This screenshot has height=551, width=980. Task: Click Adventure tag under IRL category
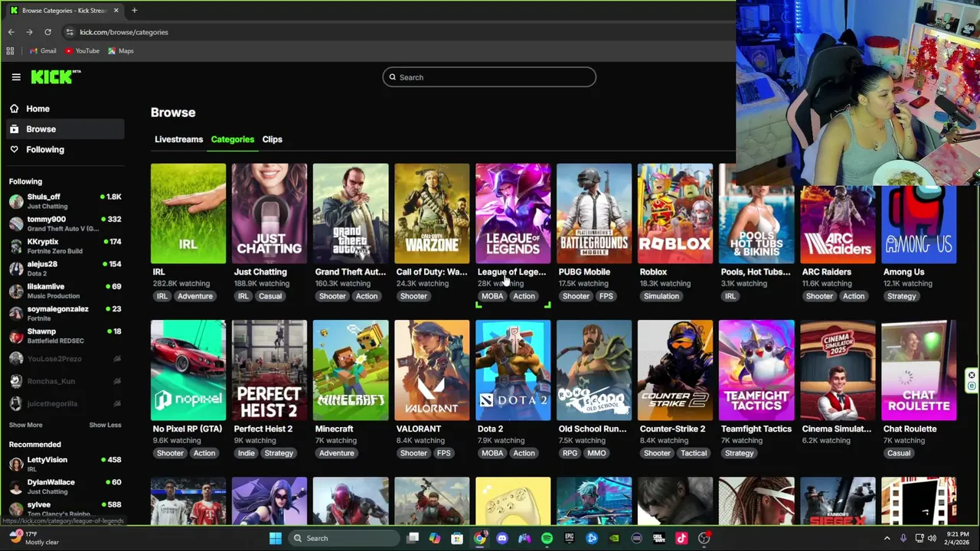pos(195,296)
